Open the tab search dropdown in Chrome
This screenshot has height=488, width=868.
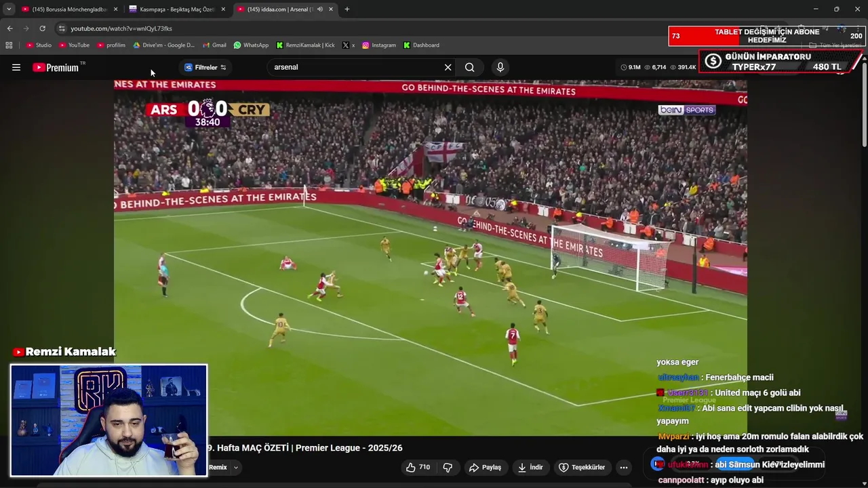click(9, 9)
